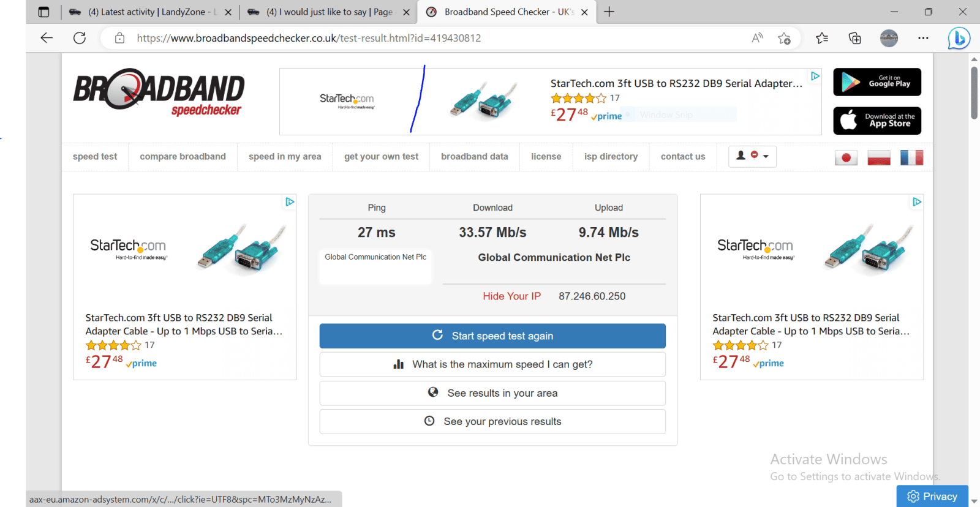
Task: Activate Read aloud icon in address bar
Action: (x=757, y=38)
